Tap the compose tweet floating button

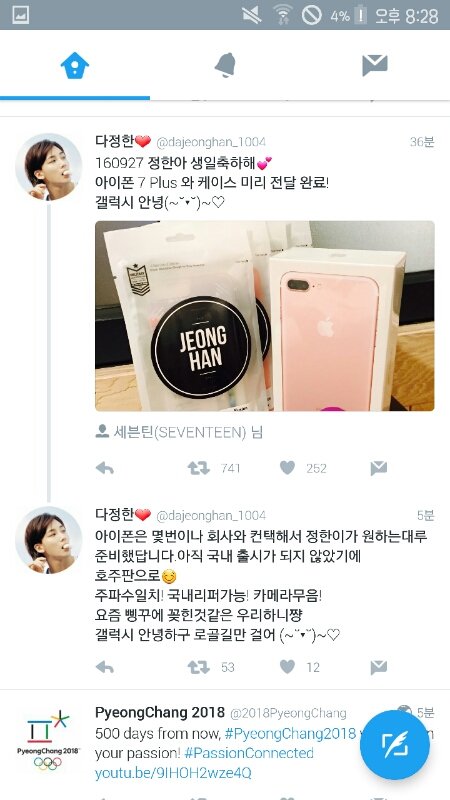(394, 744)
